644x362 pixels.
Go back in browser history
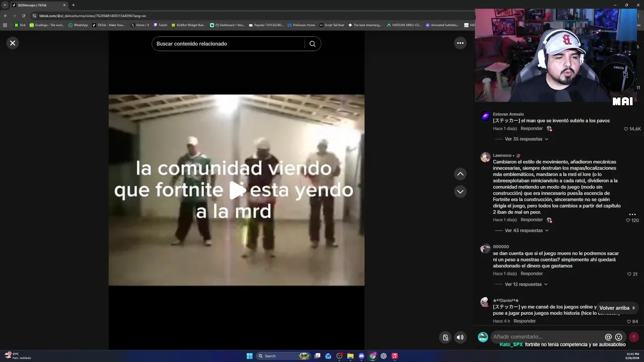click(5, 16)
